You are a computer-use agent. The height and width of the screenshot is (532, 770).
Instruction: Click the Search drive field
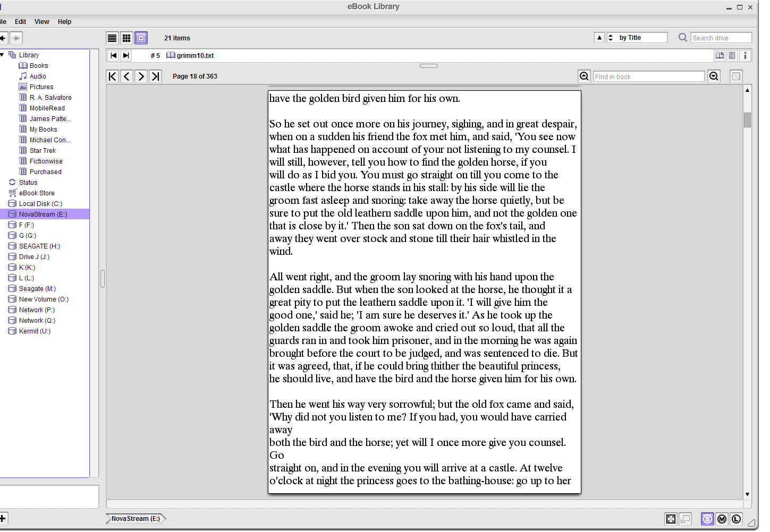pyautogui.click(x=721, y=38)
